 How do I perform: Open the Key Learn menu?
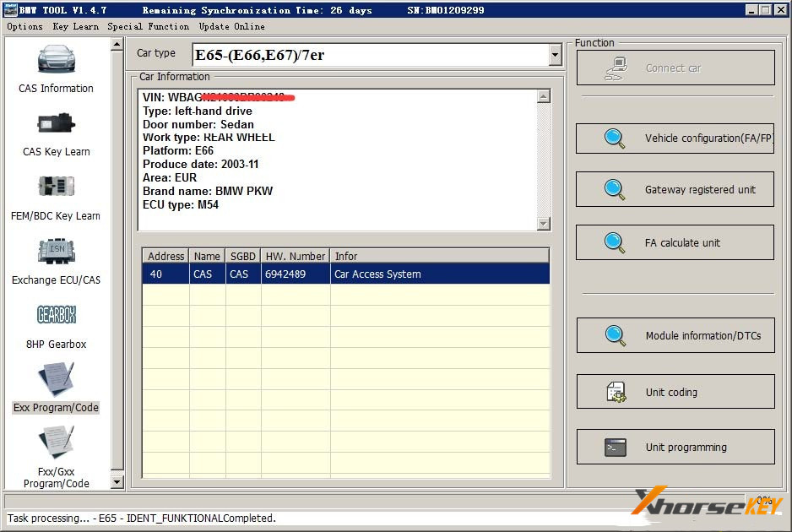point(76,26)
